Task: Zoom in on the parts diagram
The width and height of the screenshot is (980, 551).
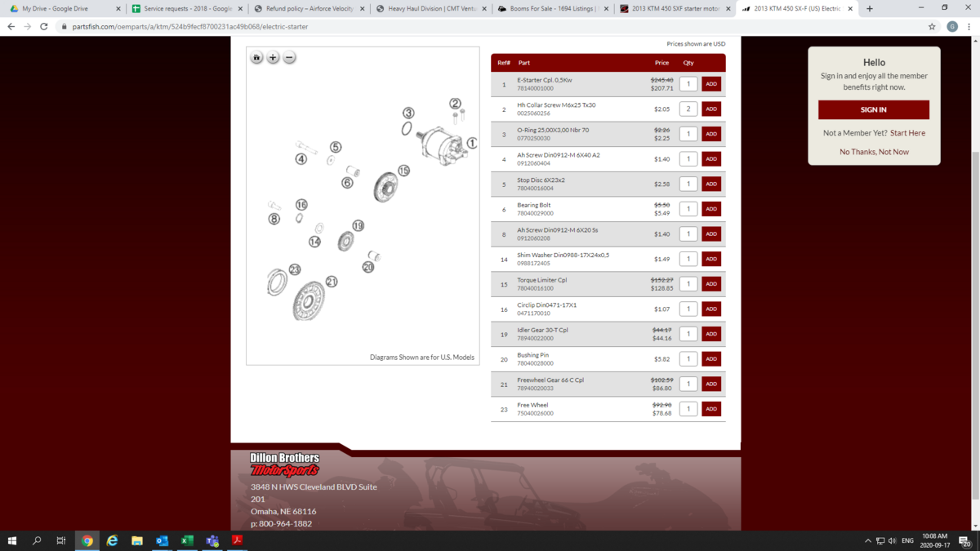Action: [273, 58]
